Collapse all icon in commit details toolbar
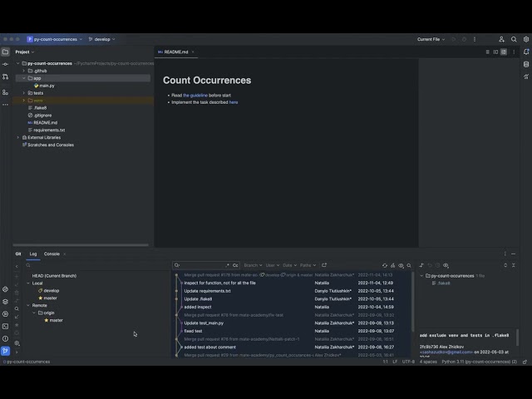 point(514,265)
